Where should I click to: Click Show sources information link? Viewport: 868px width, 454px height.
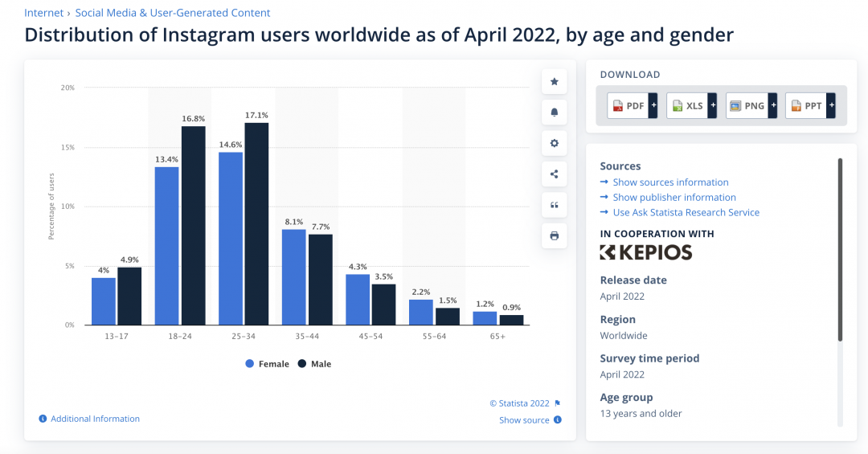pyautogui.click(x=670, y=182)
